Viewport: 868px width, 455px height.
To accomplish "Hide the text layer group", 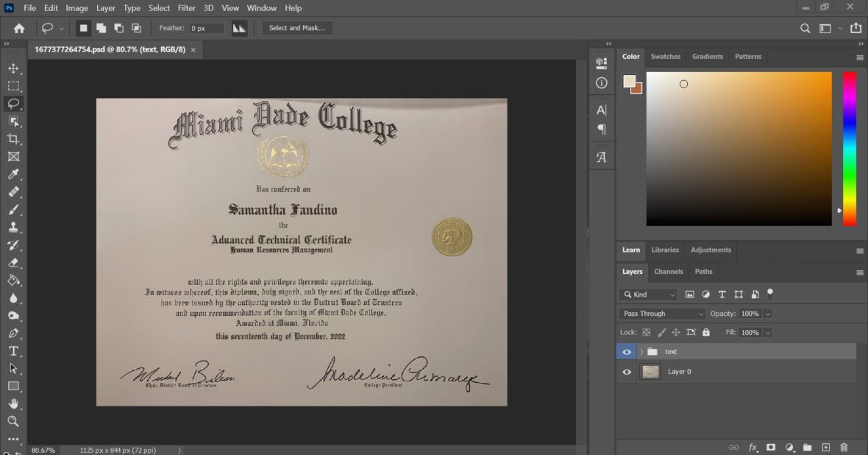I will [627, 352].
